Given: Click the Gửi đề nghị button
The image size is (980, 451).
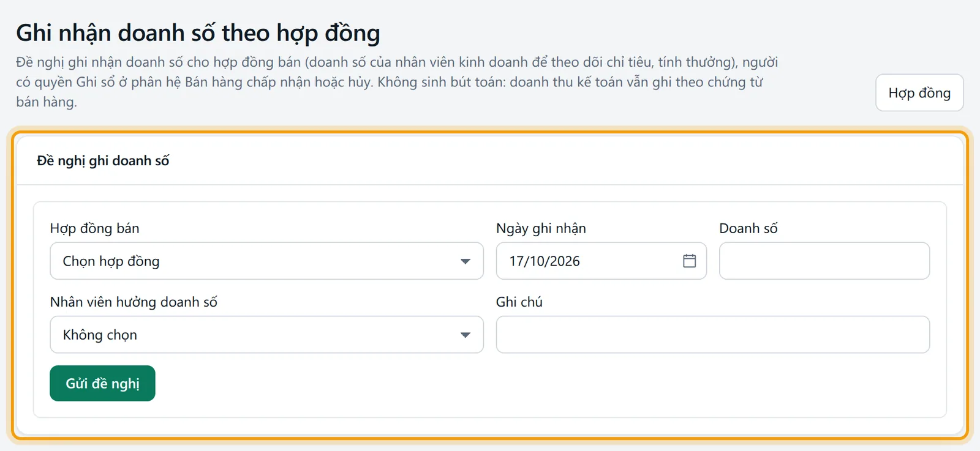Looking at the screenshot, I should click(102, 383).
